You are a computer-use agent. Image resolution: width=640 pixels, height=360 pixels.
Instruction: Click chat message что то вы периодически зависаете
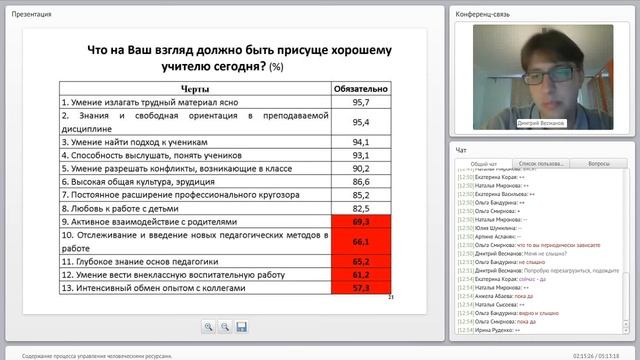[x=558, y=245]
